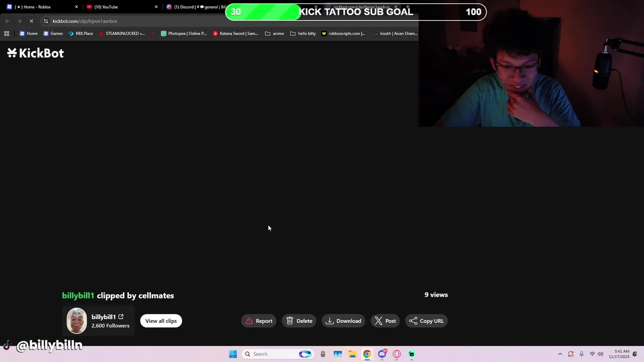Open the Home bookmark

click(x=28, y=34)
